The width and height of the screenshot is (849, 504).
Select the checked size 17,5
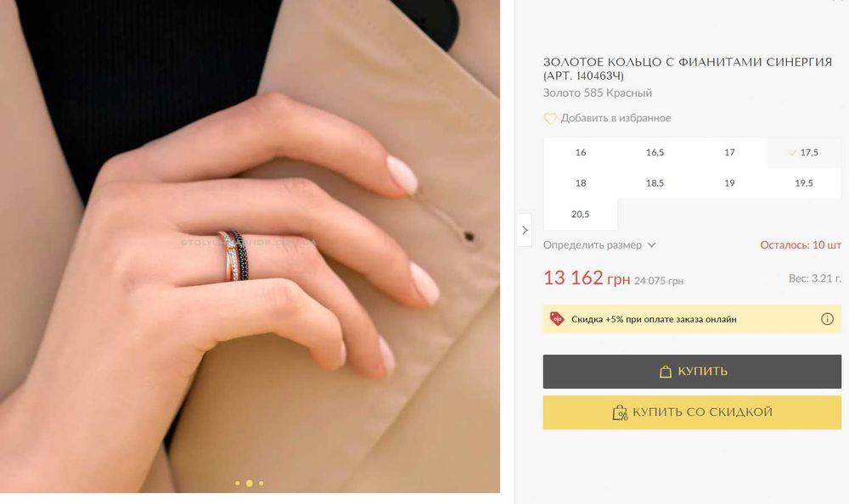point(804,153)
